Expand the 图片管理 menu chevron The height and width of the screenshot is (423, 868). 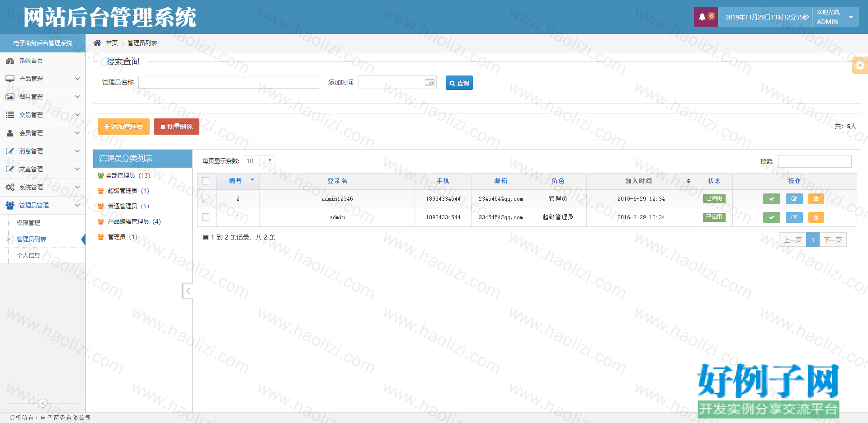(77, 97)
